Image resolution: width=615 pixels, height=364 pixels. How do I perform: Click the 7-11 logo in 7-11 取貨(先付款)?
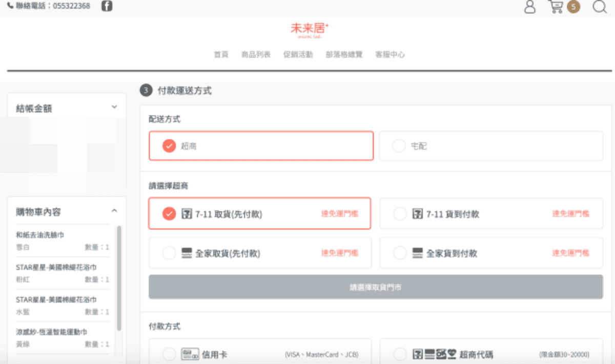point(187,213)
